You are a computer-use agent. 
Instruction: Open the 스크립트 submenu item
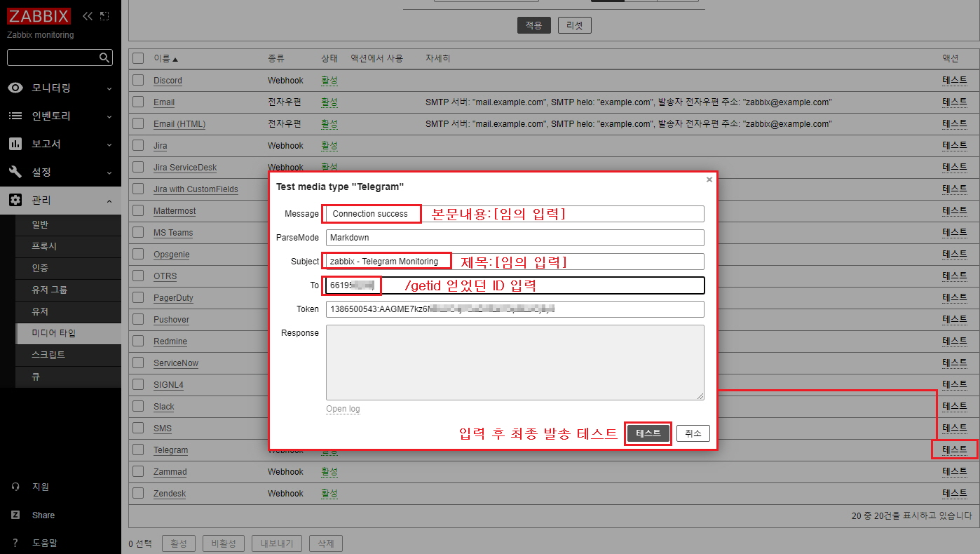tap(68, 355)
